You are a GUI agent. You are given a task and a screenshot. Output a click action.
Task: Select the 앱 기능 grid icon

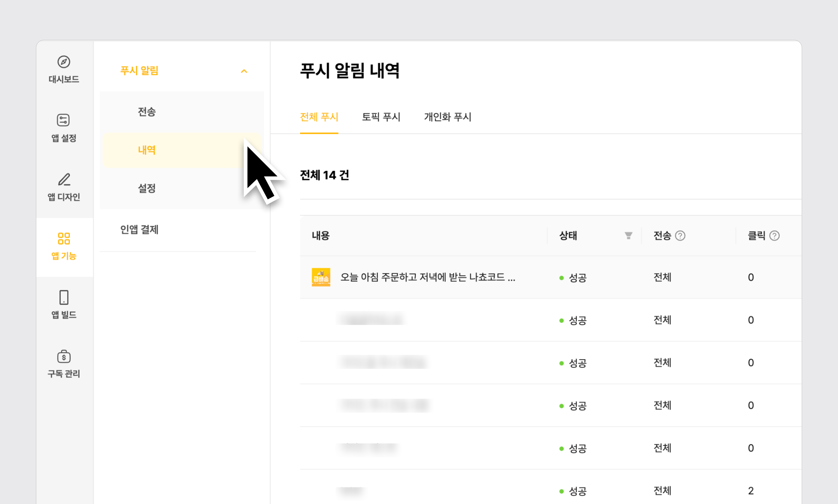(64, 238)
